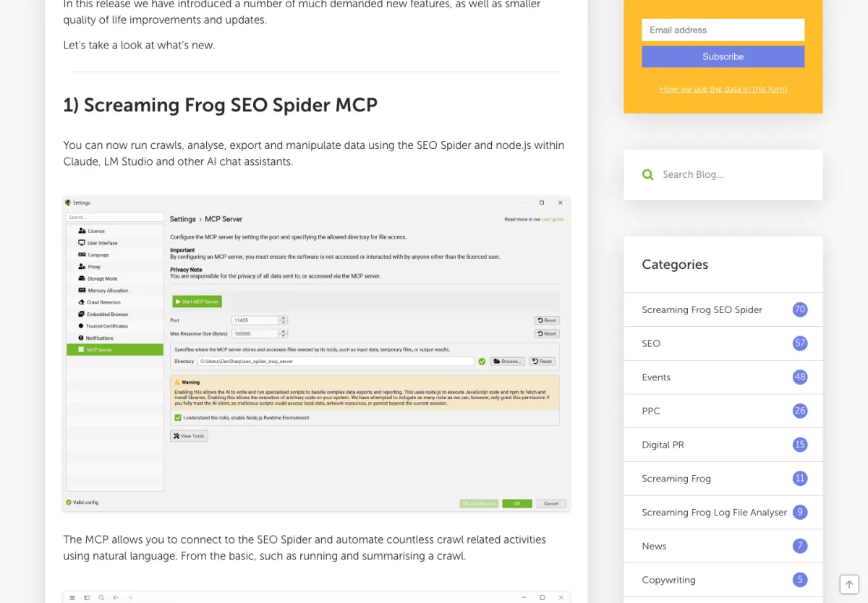Image resolution: width=868 pixels, height=603 pixels.
Task: Click the Start MCP Server button
Action: pyautogui.click(x=197, y=301)
